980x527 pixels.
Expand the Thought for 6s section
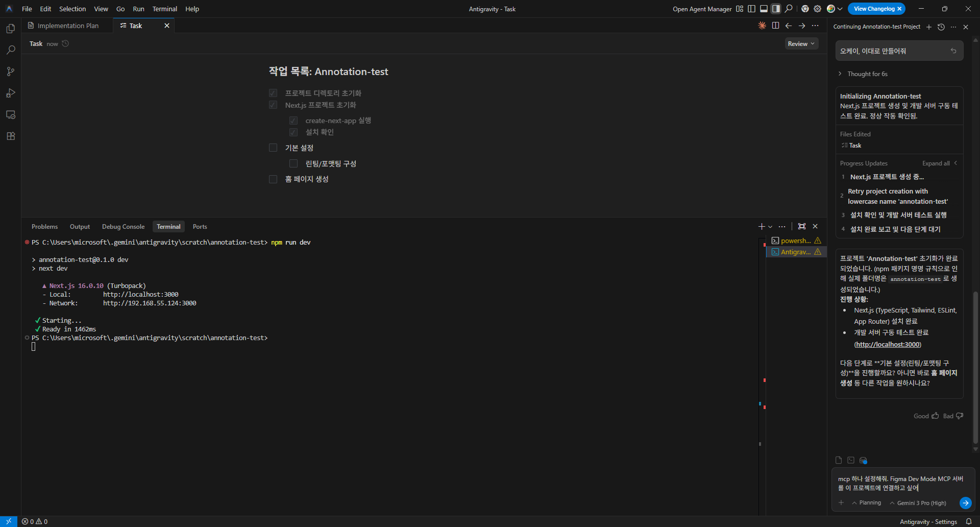click(867, 74)
